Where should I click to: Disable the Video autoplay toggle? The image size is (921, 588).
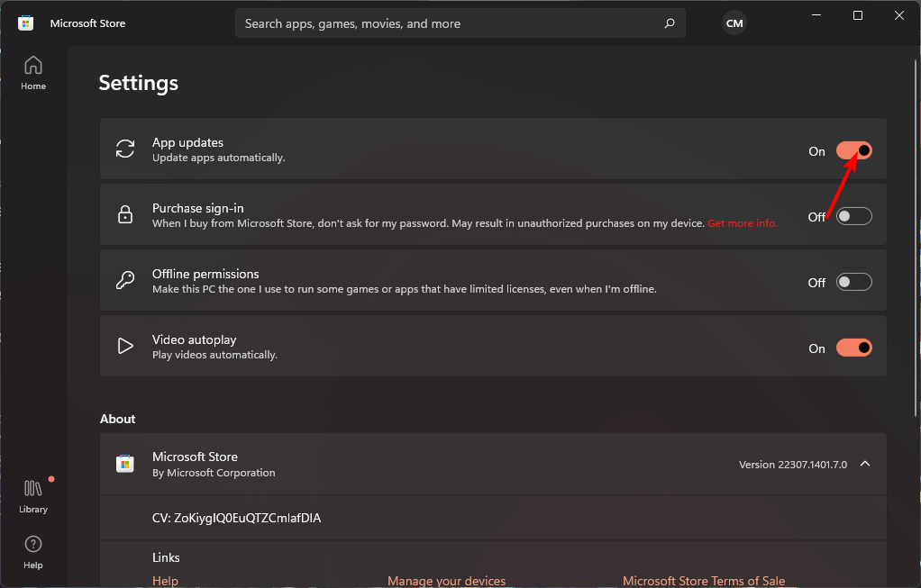[x=853, y=348]
